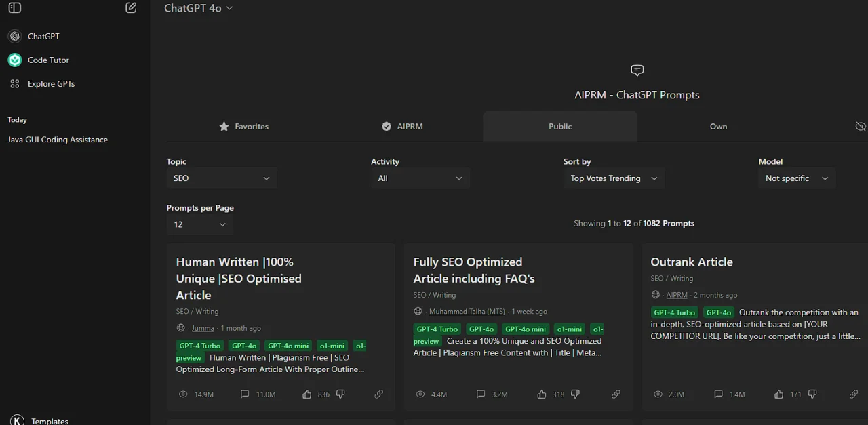Viewport: 868px width, 425px height.
Task: Copy link of Outrank Article prompt
Action: 853,394
